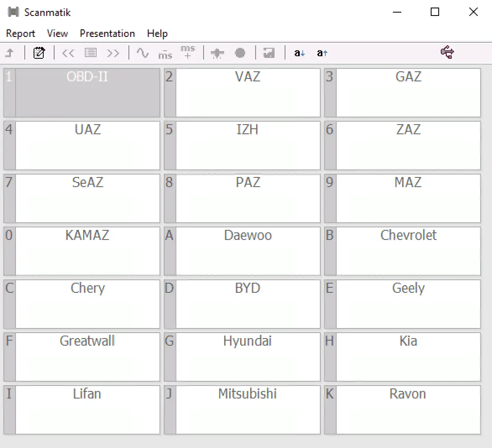Select the OBD-II tile
This screenshot has height=448, width=492.
click(87, 93)
